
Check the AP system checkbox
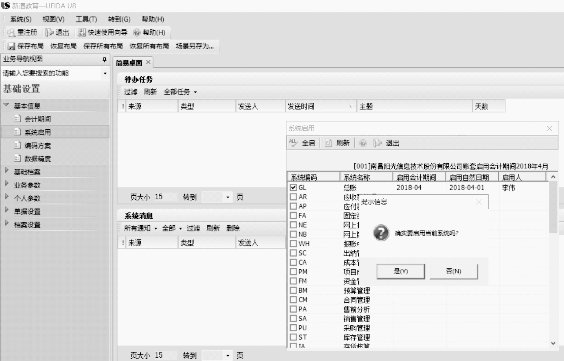point(294,206)
